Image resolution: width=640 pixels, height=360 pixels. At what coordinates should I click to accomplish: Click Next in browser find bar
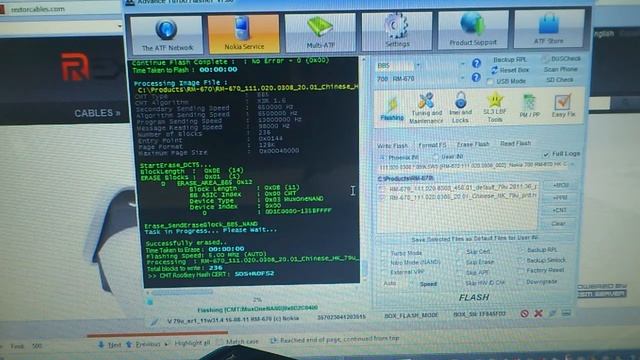[x=110, y=345]
